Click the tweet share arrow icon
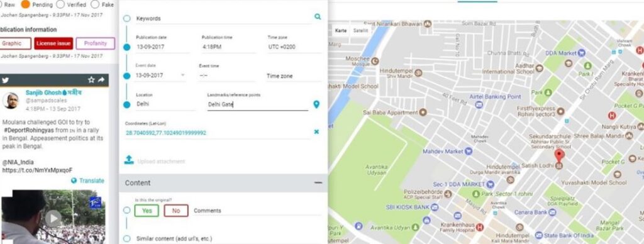644x244 pixels. (101, 80)
